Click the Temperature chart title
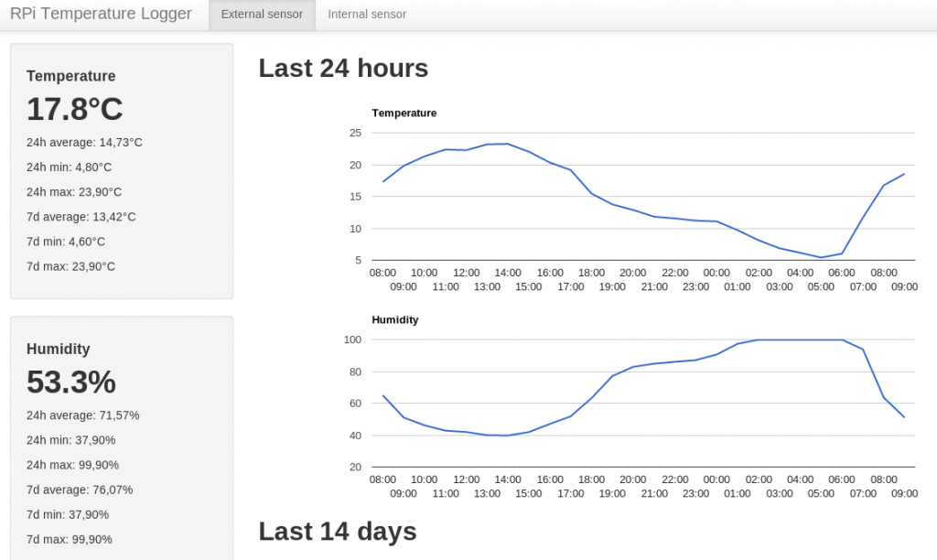Image resolution: width=937 pixels, height=560 pixels. coord(404,113)
